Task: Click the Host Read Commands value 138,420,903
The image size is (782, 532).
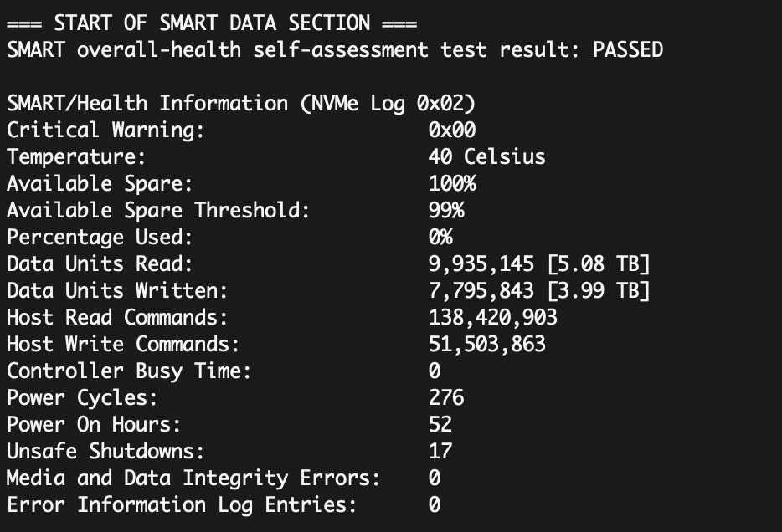Action: click(x=492, y=317)
